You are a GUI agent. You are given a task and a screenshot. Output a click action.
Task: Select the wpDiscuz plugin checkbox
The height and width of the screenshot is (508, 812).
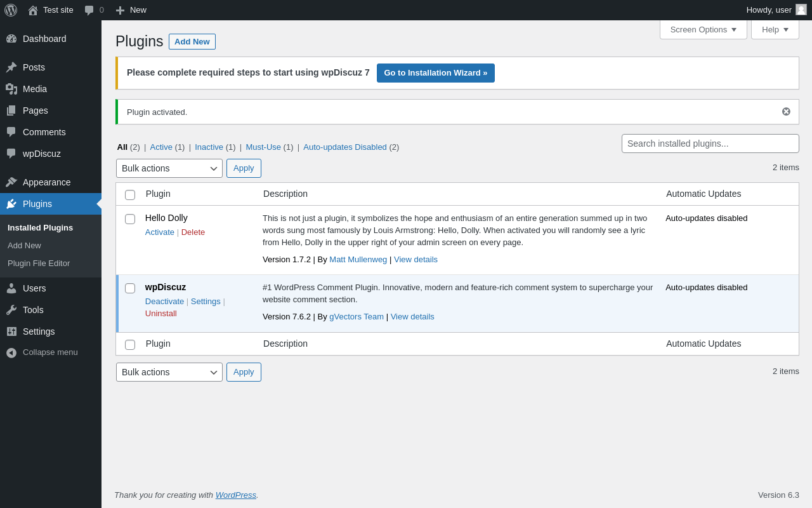tap(130, 288)
